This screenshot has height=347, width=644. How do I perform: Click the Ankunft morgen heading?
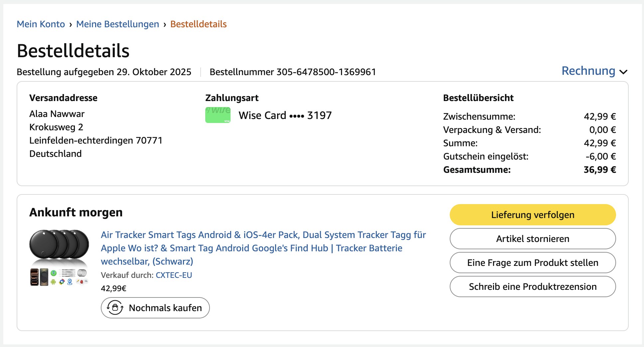pos(76,212)
